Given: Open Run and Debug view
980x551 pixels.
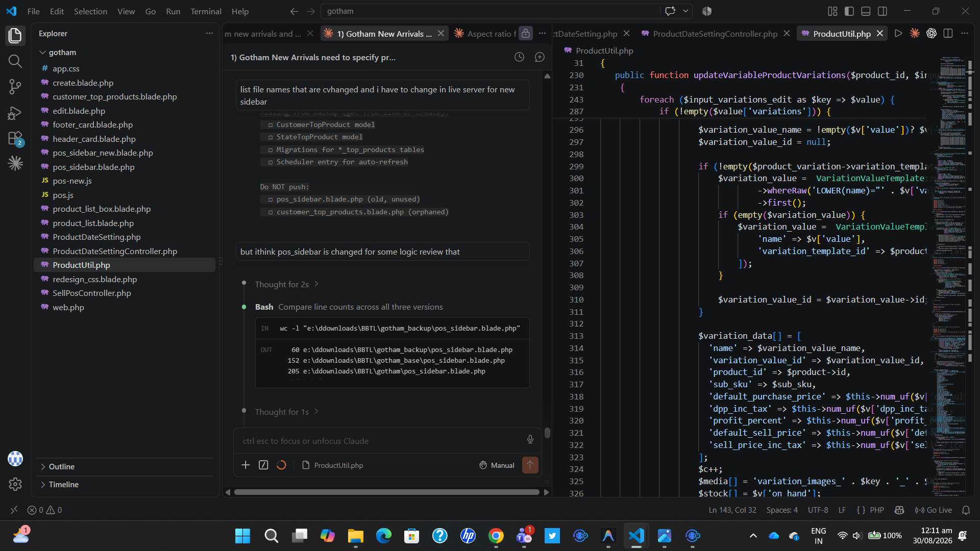Looking at the screenshot, I should click(x=15, y=113).
